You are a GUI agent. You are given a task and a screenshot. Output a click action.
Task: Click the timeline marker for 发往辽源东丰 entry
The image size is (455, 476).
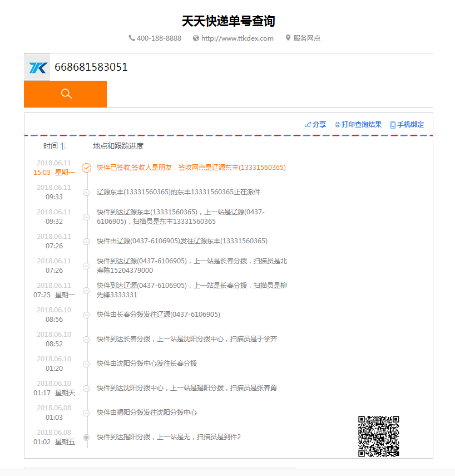tap(86, 242)
